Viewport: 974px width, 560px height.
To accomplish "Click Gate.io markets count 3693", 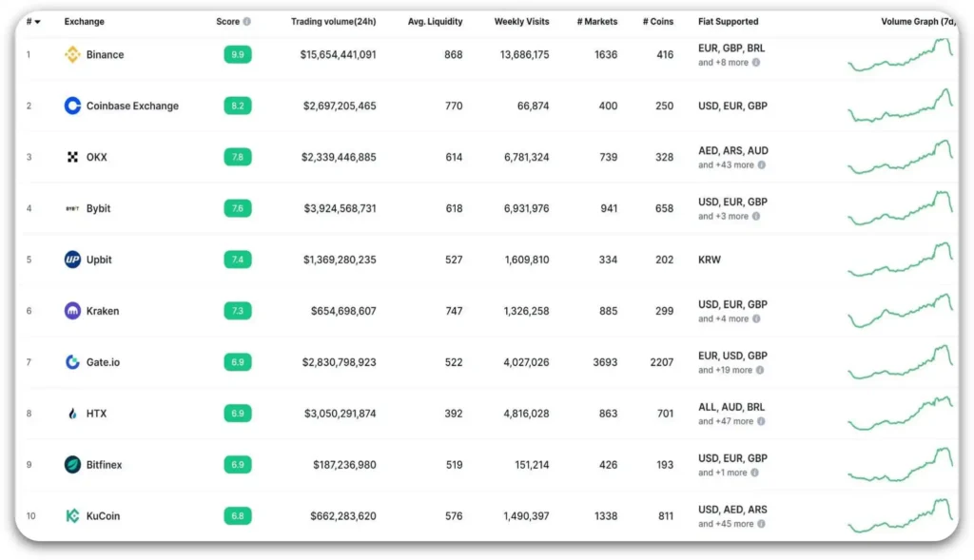I will point(605,362).
